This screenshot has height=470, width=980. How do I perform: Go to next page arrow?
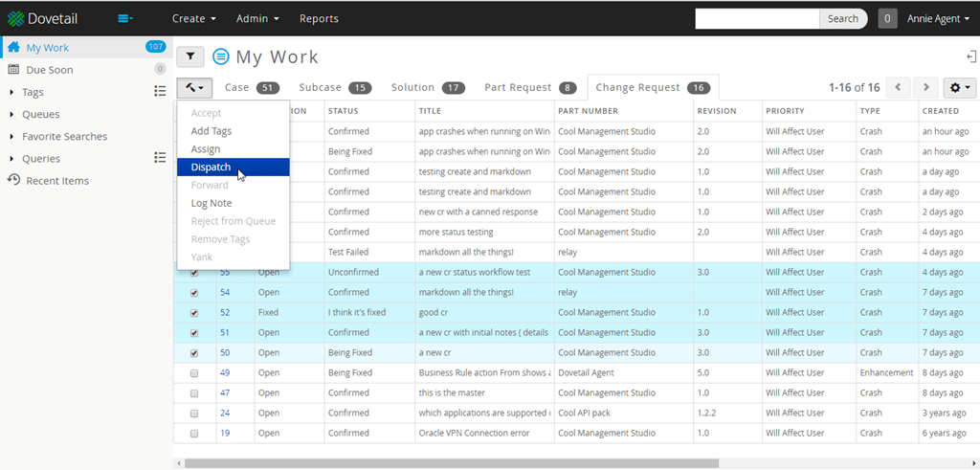(926, 87)
